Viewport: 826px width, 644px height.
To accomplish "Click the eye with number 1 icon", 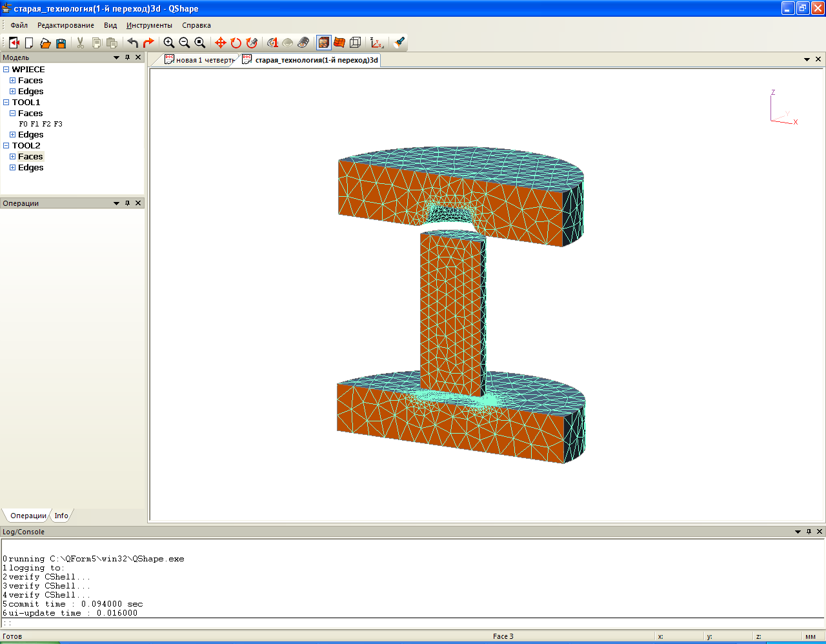I will coord(272,43).
